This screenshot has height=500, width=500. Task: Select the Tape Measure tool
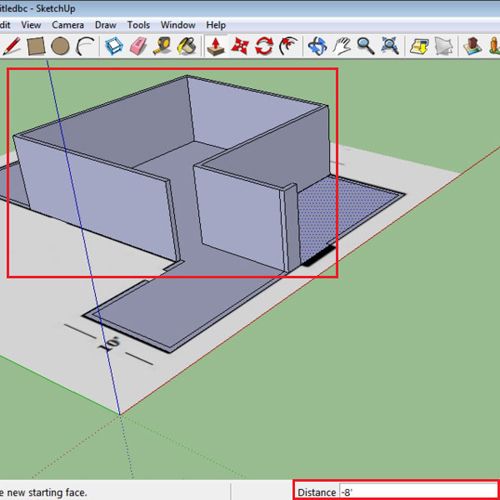[162, 46]
